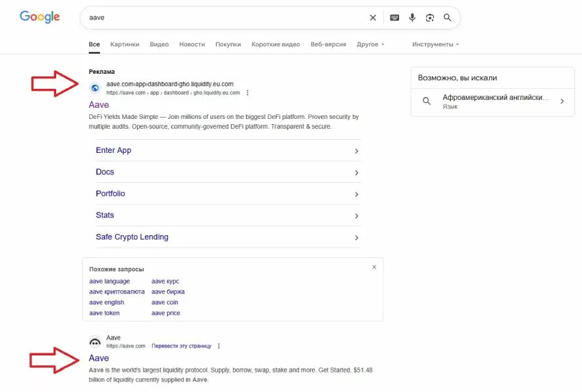The height and width of the screenshot is (392, 582).
Task: Select related search aave language
Action: (x=110, y=282)
